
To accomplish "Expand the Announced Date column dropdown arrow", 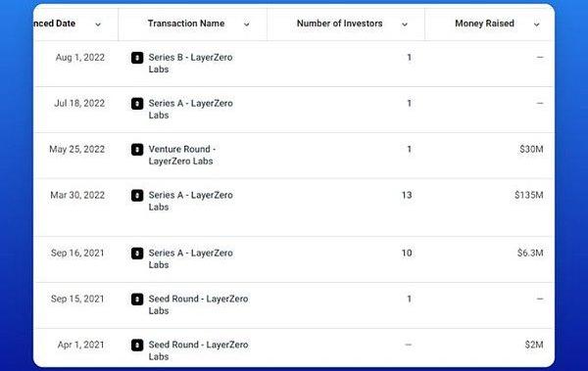I will pos(98,24).
